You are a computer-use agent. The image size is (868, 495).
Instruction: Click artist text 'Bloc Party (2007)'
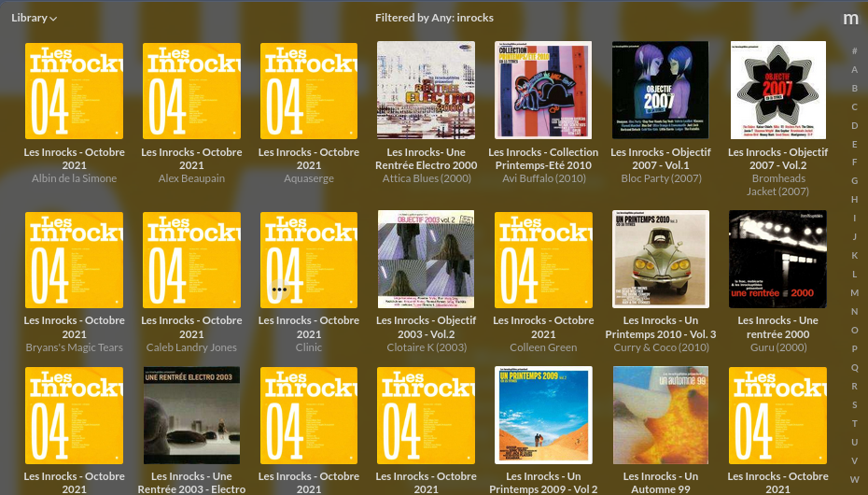[x=661, y=178]
